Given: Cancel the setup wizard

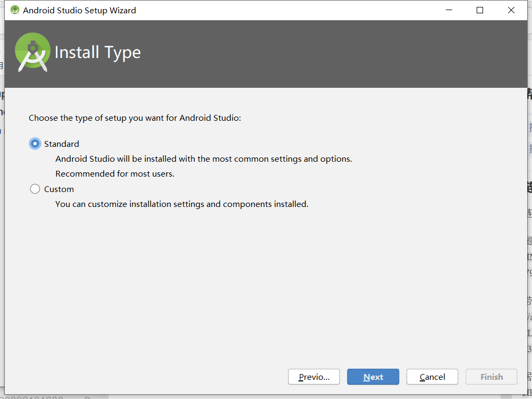Looking at the screenshot, I should coord(432,377).
